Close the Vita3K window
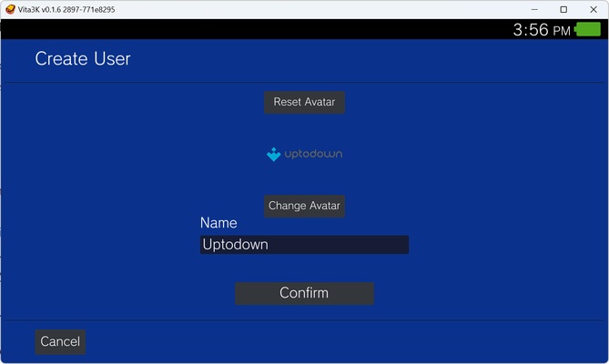609x364 pixels. [x=594, y=9]
